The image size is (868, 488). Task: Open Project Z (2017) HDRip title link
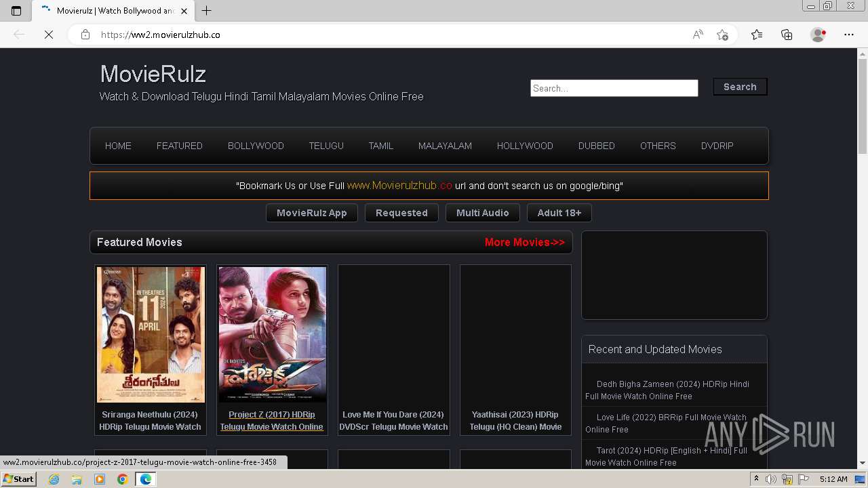[x=272, y=420]
